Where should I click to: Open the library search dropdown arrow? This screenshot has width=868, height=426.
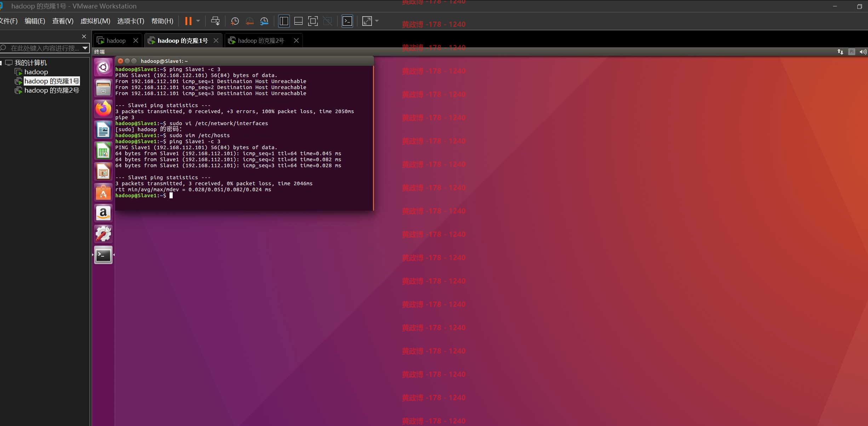pos(85,48)
